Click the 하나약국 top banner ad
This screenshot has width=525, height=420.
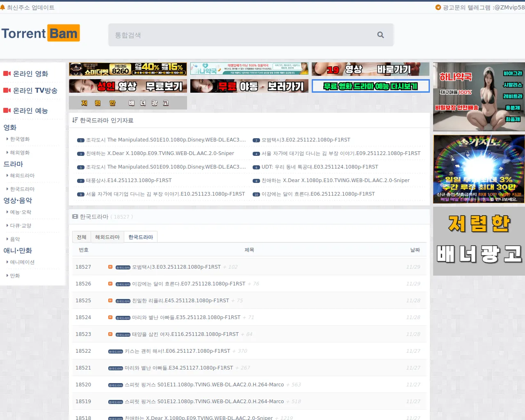[249, 69]
